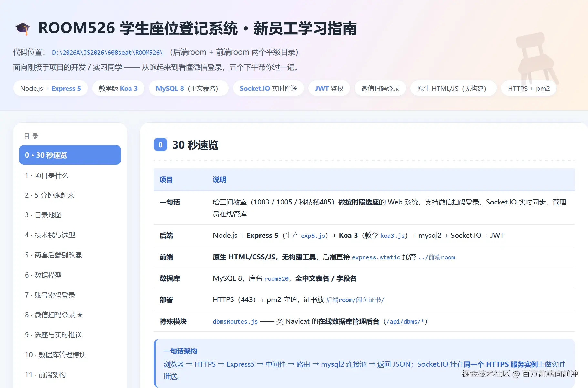
Task: Click the graduation cap icon beside the title
Action: coord(23,28)
